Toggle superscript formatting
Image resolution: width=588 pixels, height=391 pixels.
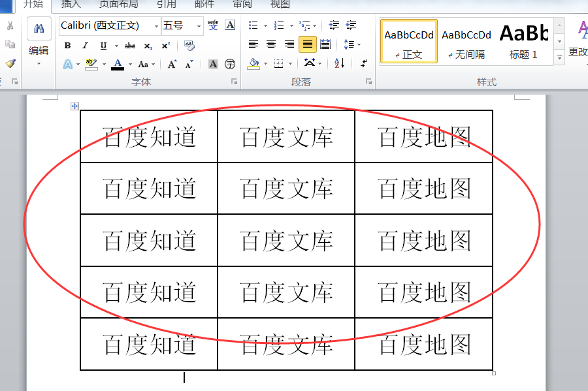point(166,45)
